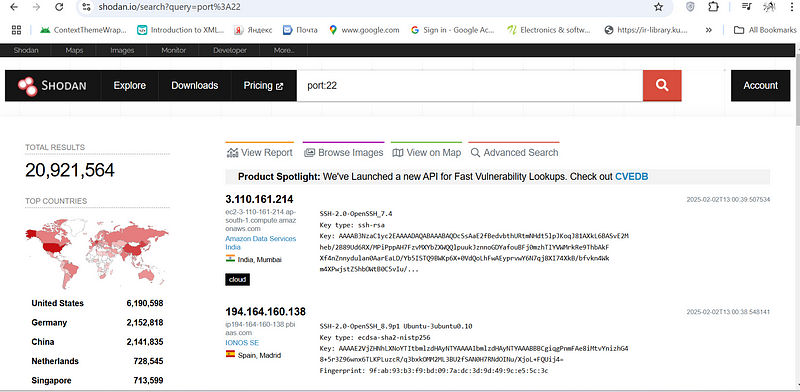Viewport: 800px width, 392px height.
Task: Click the port:22 search field
Action: coord(469,85)
